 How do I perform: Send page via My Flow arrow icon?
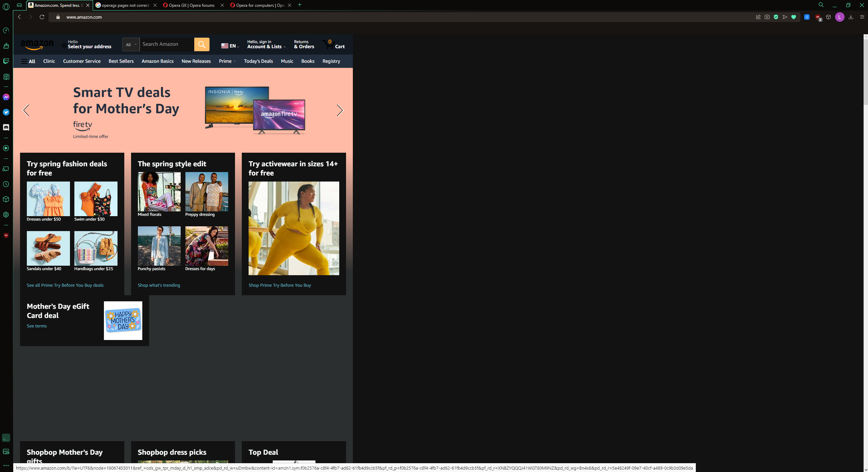785,17
